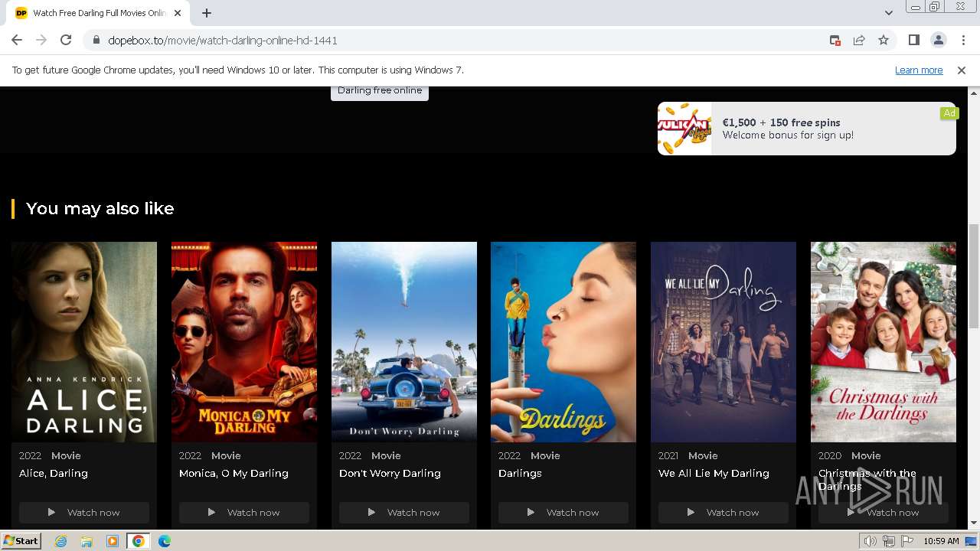Viewport: 980px width, 551px height.
Task: Watch now for Don't Worry Darling
Action: (x=404, y=513)
